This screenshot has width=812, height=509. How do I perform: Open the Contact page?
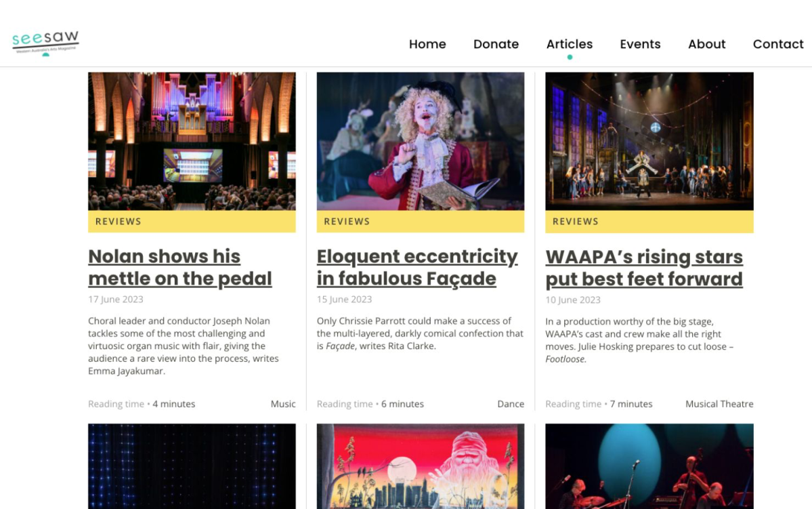point(778,44)
